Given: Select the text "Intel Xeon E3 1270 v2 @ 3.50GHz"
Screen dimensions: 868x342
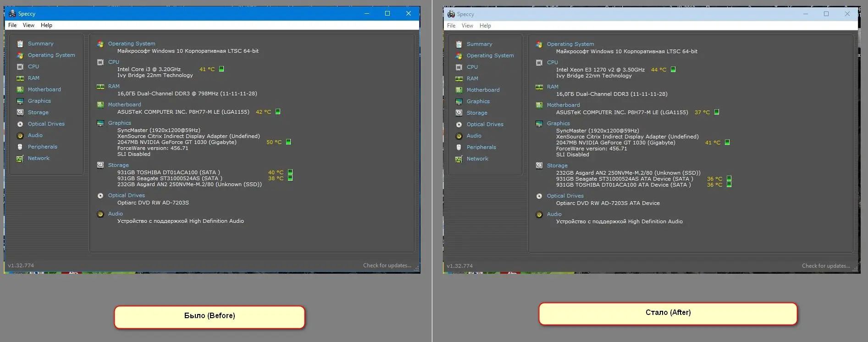Looking at the screenshot, I should (x=600, y=70).
